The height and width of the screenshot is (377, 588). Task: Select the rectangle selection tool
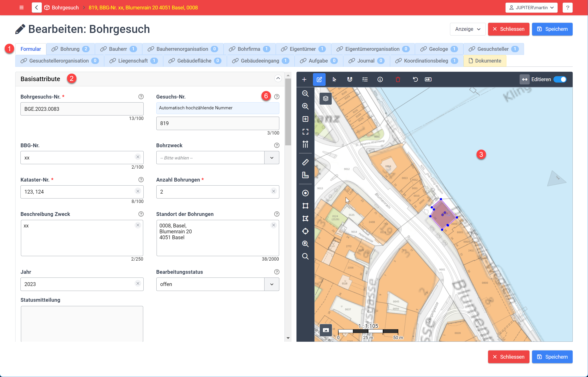pos(305,206)
